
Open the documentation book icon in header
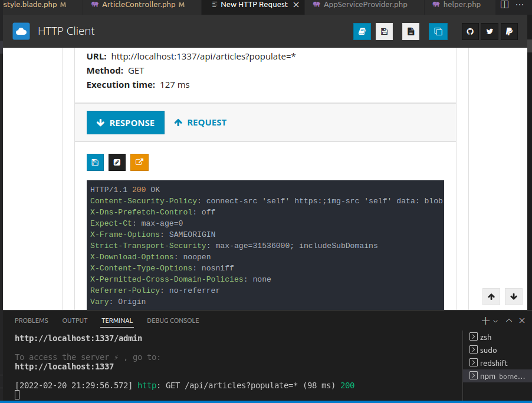(362, 32)
